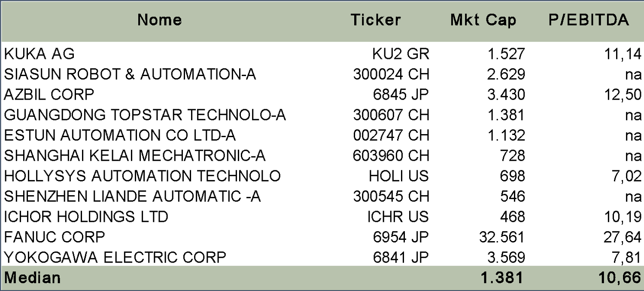Select the AZBIL CORP row name

49,95
